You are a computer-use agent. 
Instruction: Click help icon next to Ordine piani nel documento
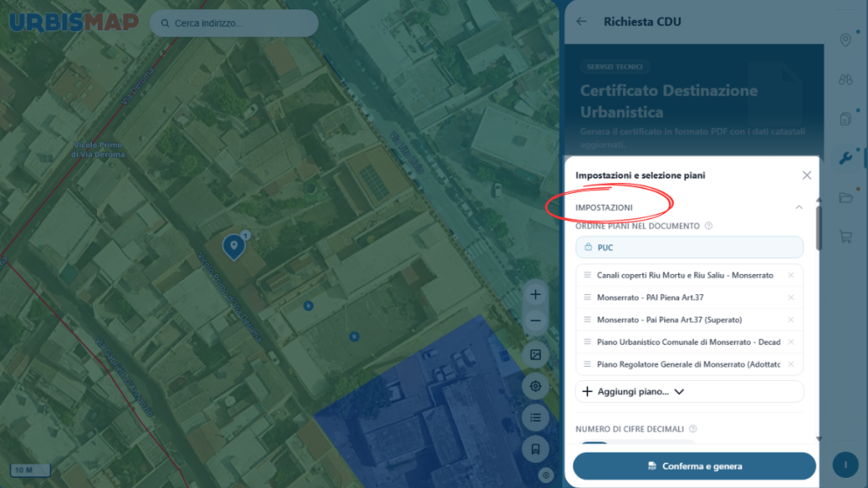click(709, 226)
